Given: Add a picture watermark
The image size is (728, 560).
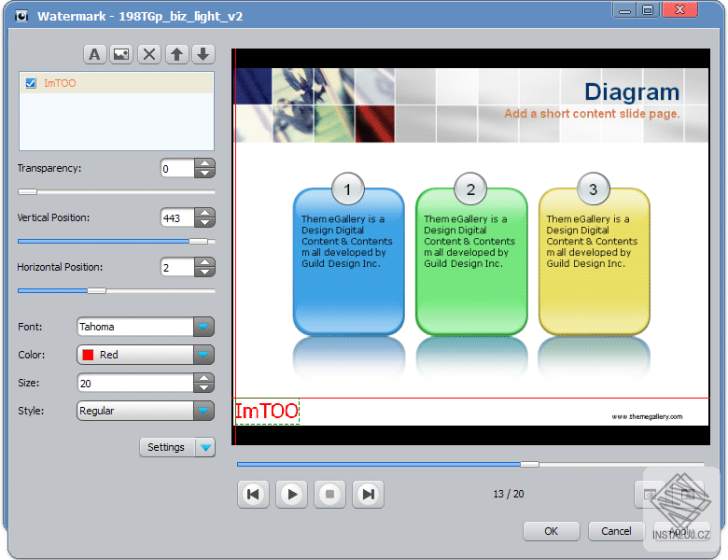Looking at the screenshot, I should [121, 54].
